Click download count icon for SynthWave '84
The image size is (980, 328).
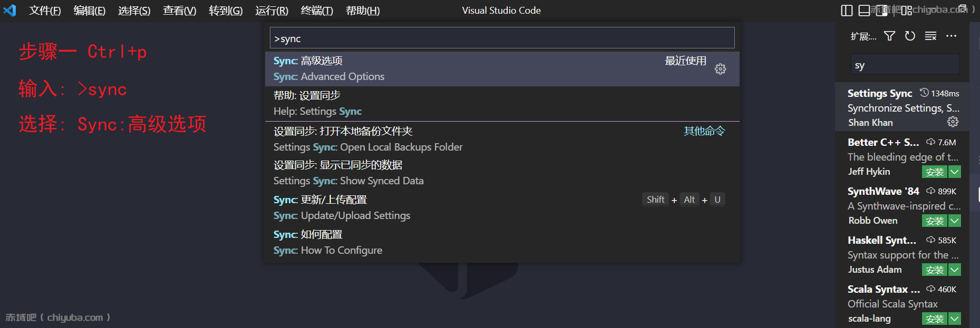coord(930,191)
